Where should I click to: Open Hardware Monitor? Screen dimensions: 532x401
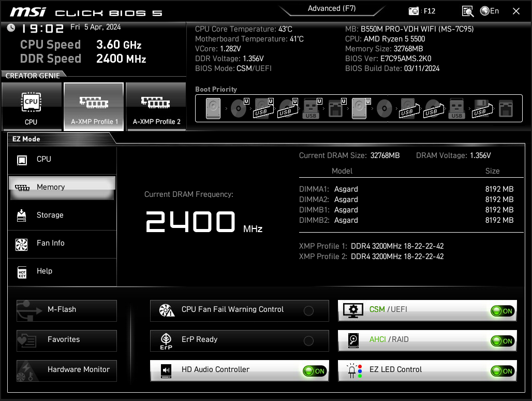[x=66, y=371]
